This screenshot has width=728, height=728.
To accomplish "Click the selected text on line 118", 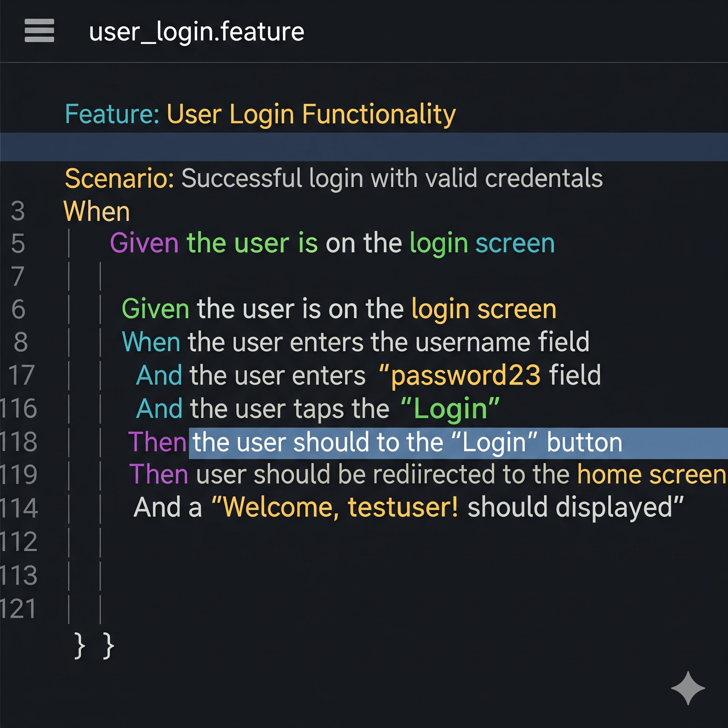I will [x=407, y=442].
